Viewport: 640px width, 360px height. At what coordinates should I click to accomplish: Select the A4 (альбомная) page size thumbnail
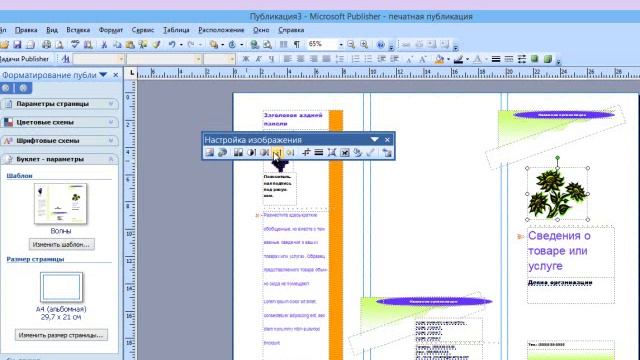61,287
